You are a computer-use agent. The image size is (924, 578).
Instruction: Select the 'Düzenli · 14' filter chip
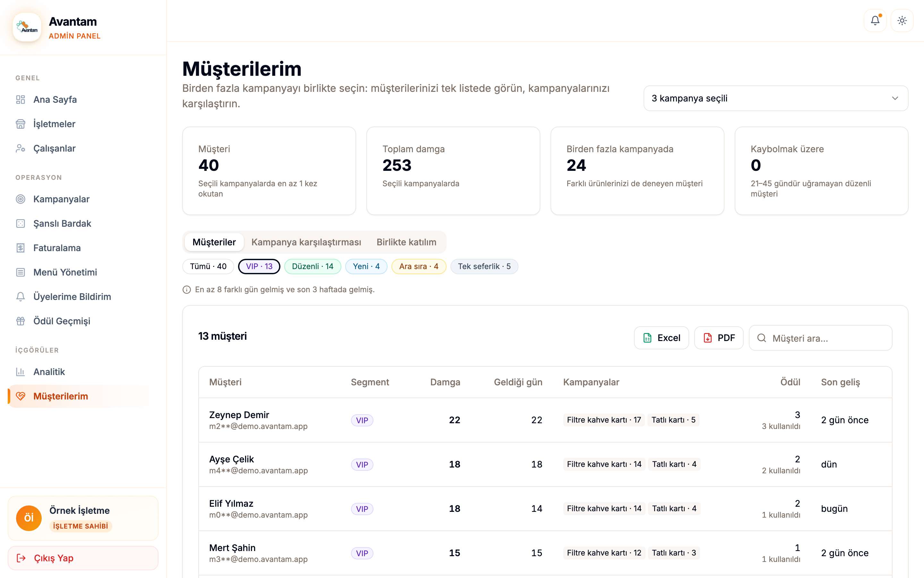tap(313, 267)
